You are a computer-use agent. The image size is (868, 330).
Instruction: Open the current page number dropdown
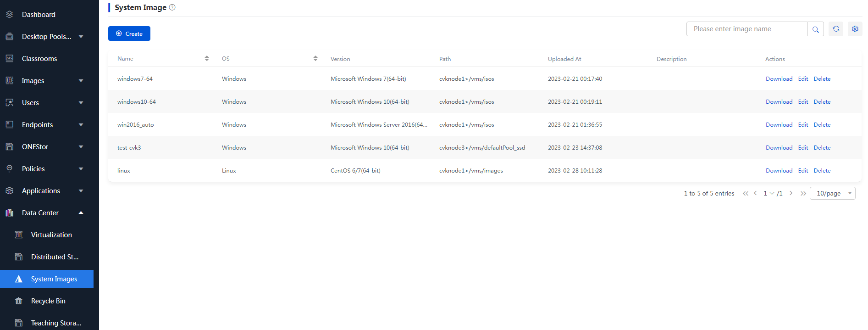click(x=768, y=193)
